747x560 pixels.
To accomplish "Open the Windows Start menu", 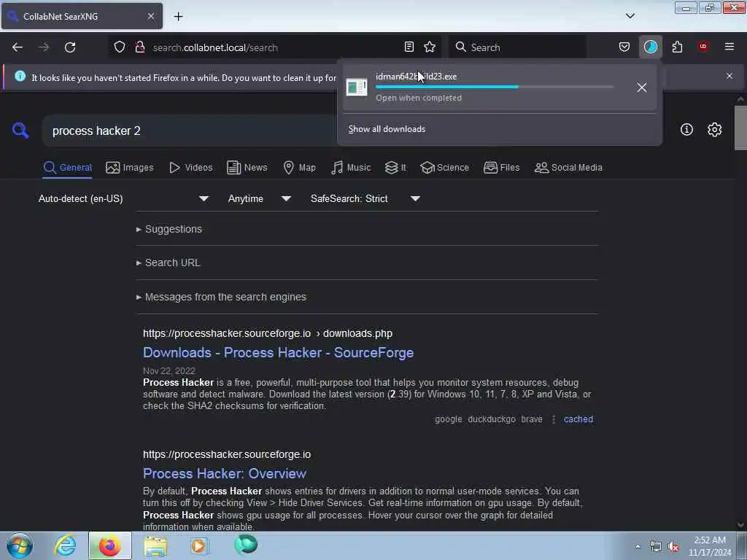I will point(20,545).
